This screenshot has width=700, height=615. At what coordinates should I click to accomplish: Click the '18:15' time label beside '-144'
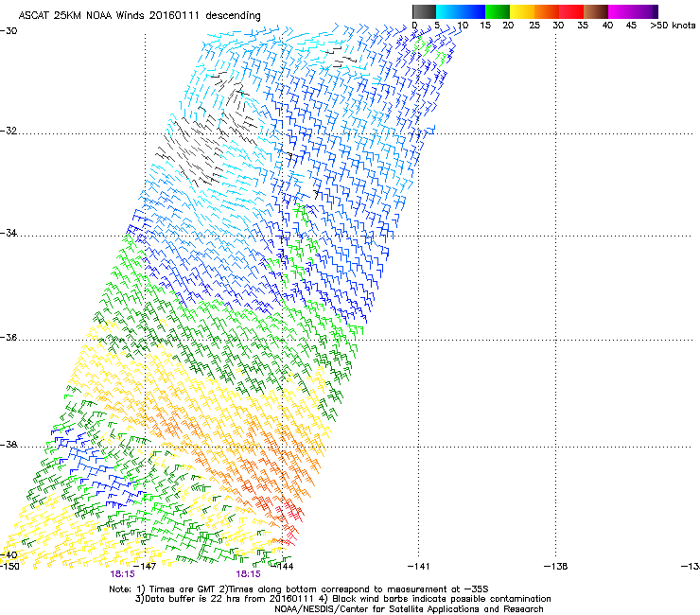point(248,574)
